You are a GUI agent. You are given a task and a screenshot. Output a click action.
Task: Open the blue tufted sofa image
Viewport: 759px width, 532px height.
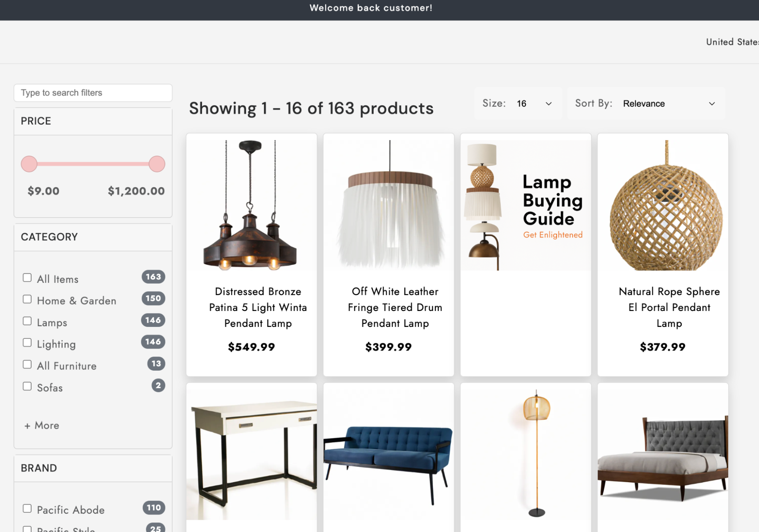388,452
